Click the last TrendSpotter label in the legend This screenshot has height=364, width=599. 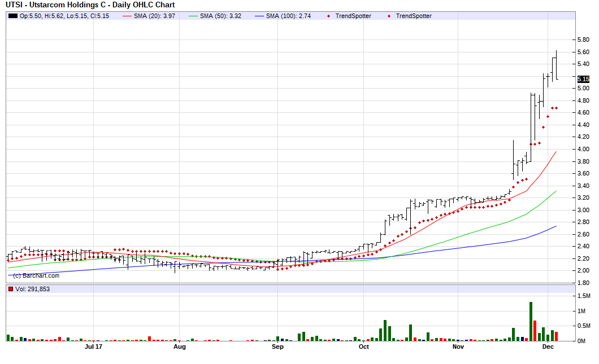414,16
